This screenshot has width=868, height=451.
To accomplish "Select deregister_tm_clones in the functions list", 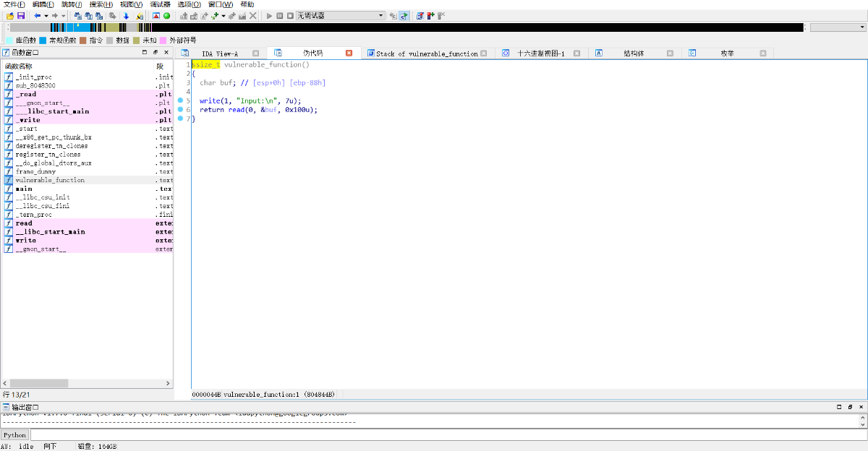I will [87, 146].
